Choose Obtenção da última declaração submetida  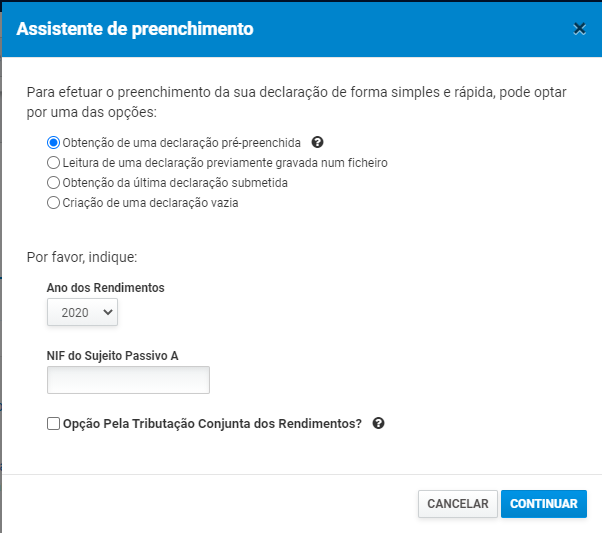pyautogui.click(x=53, y=182)
